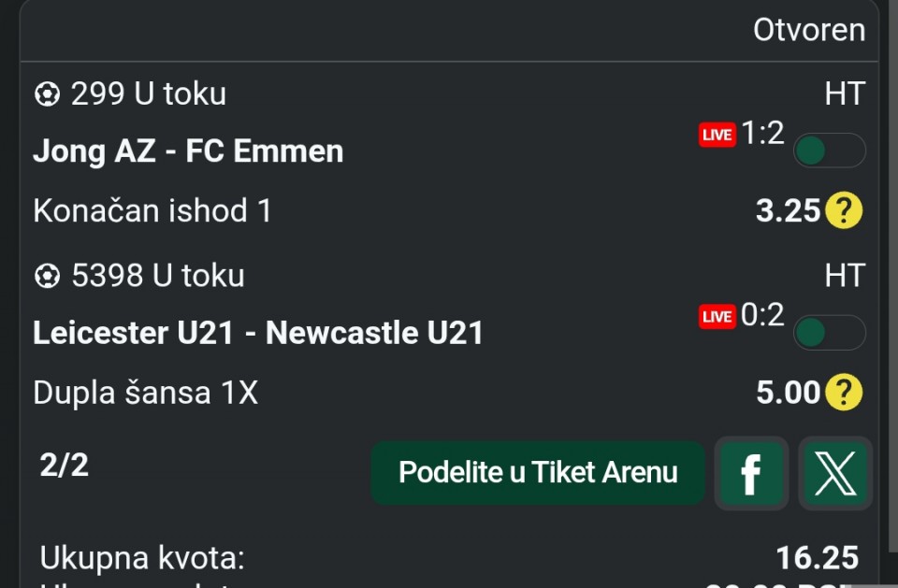Viewport: 898px width, 588px height.
Task: Click LIVE badge for Leicester U21 match
Action: point(717,318)
